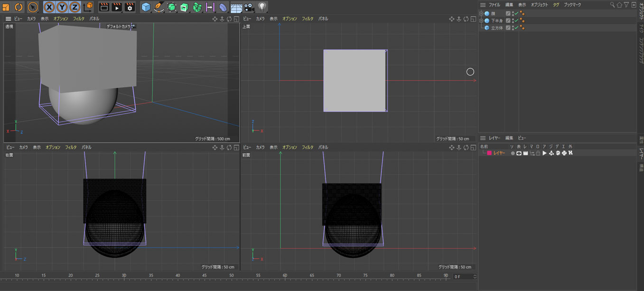
Task: Click the current frame field showing 0 F
Action: click(463, 276)
